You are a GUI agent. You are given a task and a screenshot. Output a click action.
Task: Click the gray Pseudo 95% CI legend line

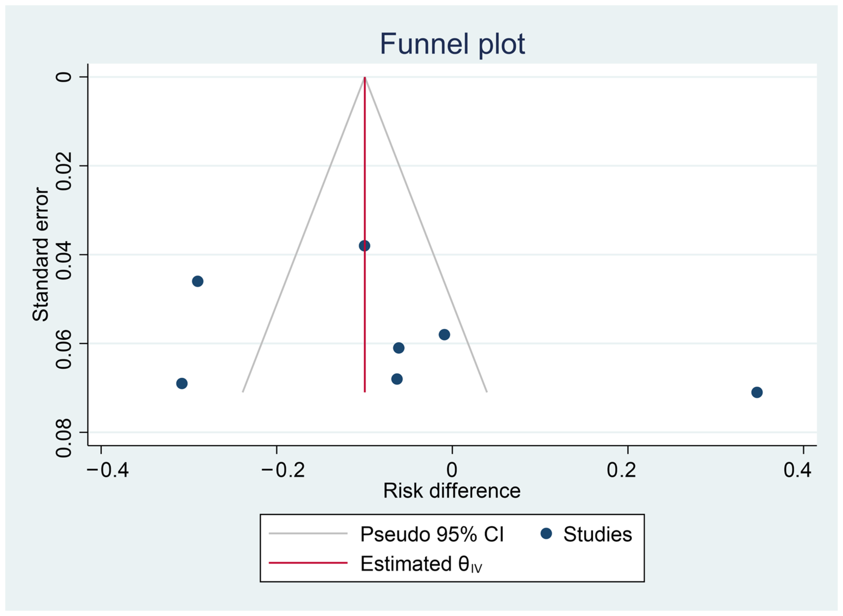[x=308, y=534]
